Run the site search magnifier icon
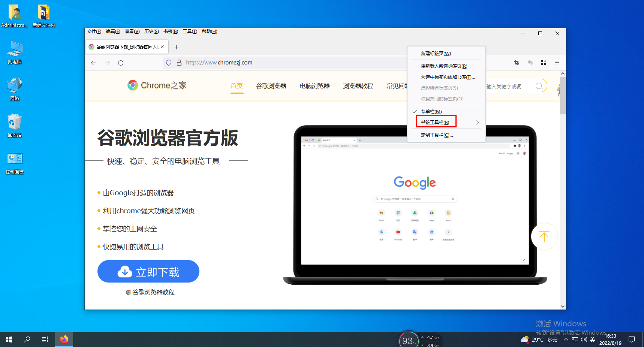This screenshot has height=347, width=644. tap(539, 86)
